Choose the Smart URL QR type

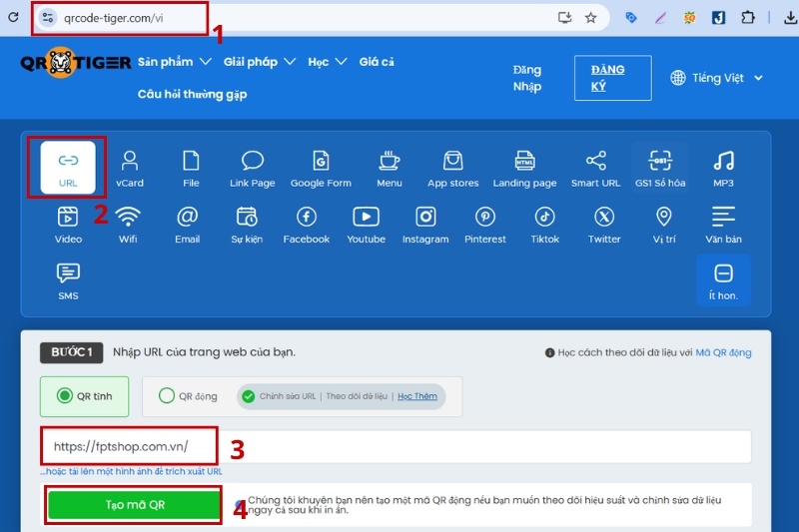pos(595,169)
